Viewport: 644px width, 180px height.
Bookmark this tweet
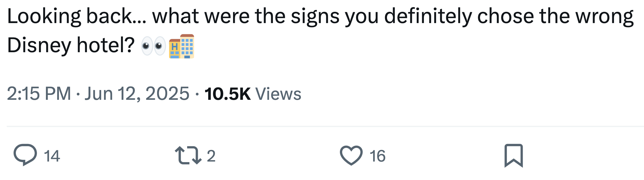click(x=513, y=155)
